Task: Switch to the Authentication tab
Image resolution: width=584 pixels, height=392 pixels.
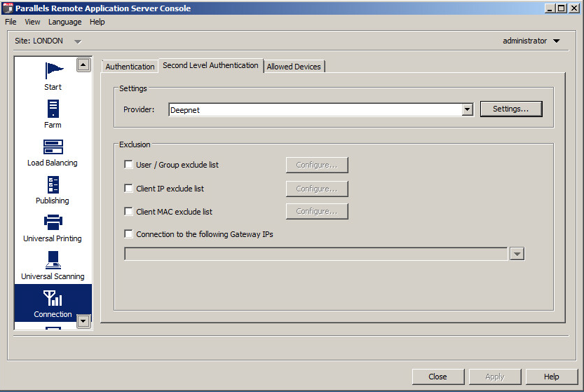Action: point(130,67)
